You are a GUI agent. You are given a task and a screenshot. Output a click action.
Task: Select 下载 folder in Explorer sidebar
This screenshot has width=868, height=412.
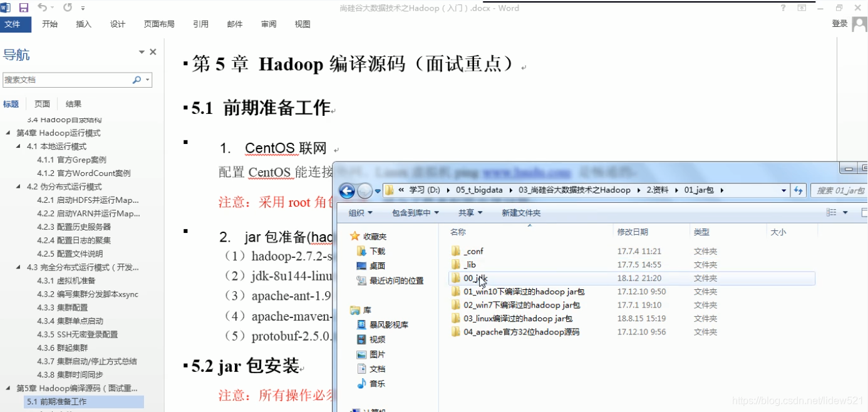pyautogui.click(x=378, y=251)
